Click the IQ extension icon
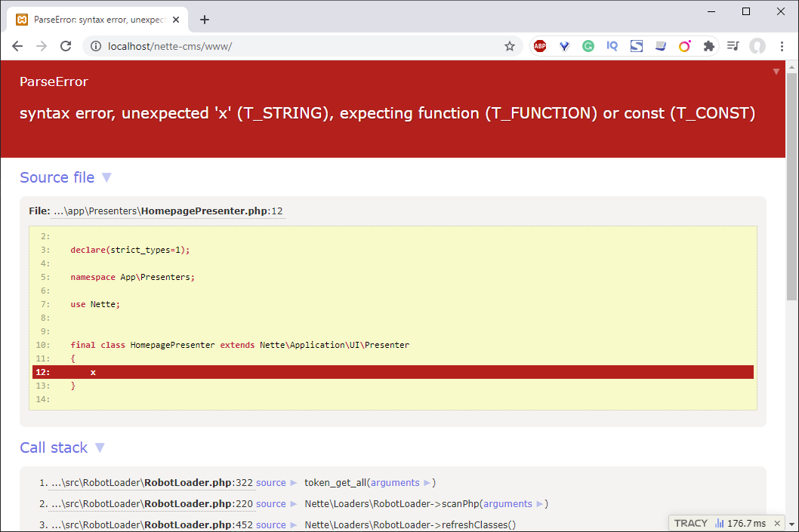 point(612,46)
